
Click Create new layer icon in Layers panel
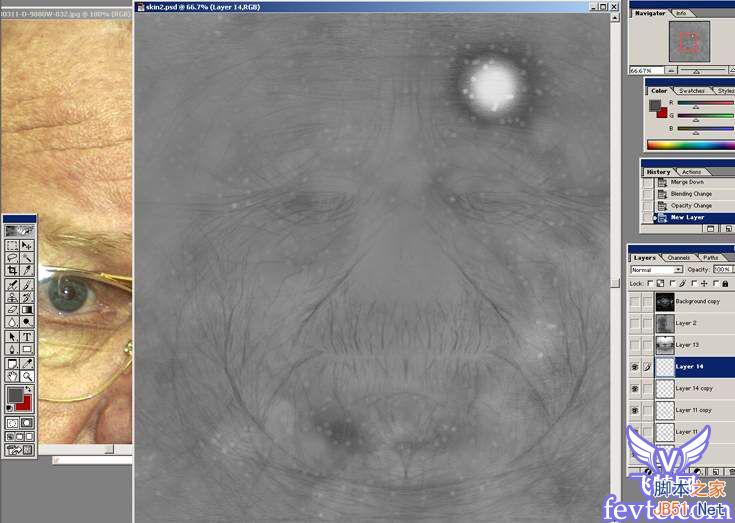(715, 472)
